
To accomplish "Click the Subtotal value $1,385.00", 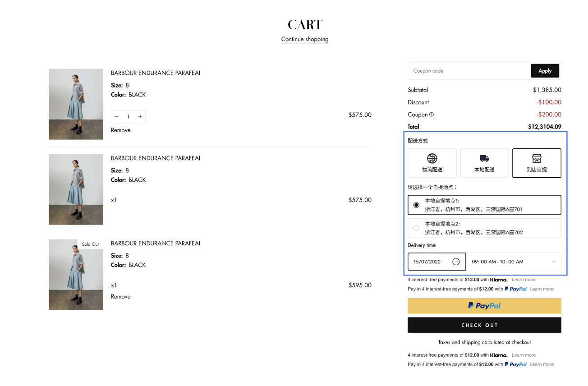I will (547, 90).
